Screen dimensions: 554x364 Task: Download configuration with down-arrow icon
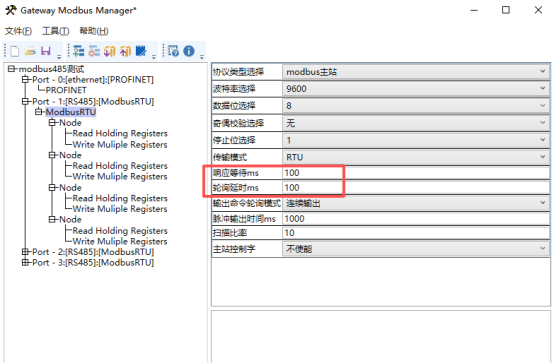point(110,51)
